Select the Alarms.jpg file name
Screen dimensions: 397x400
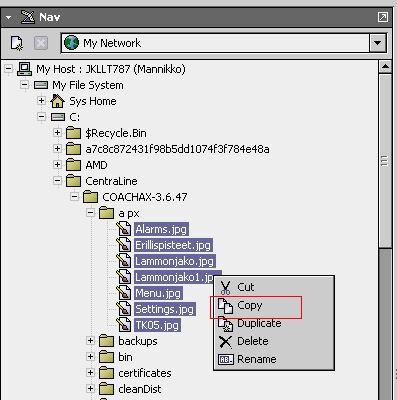pos(161,229)
